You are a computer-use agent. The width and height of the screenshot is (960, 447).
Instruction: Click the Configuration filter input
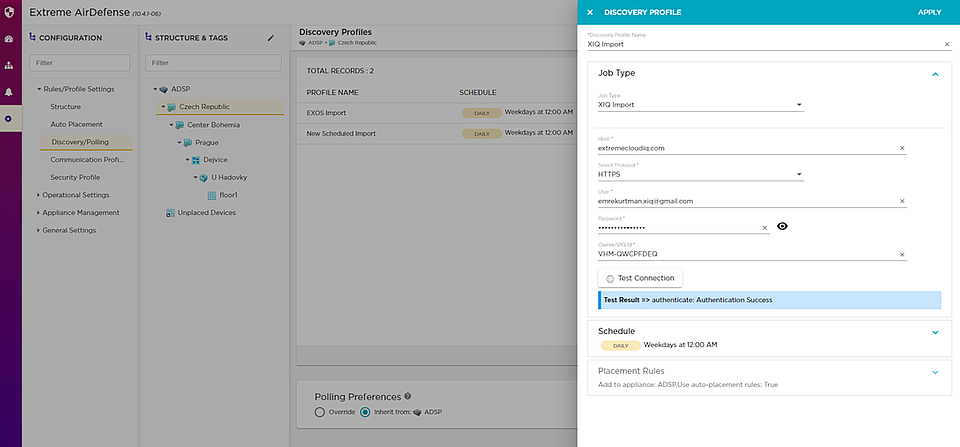(80, 62)
